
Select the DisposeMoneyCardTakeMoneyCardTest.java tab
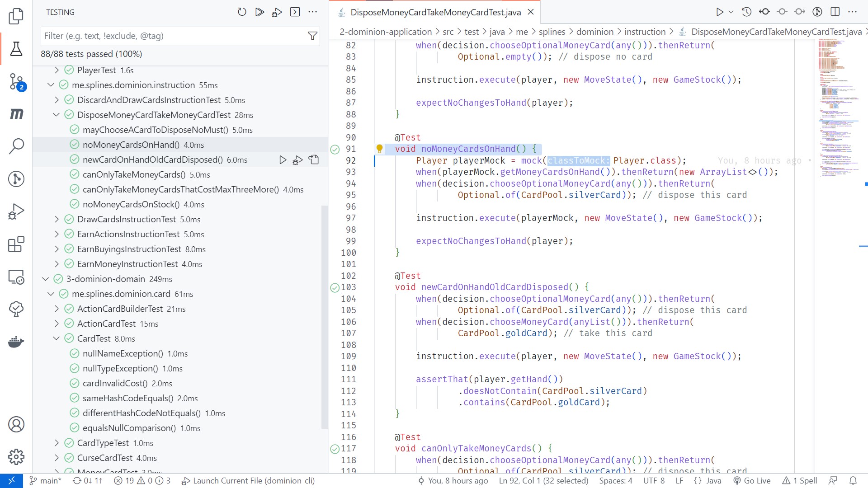[x=435, y=12]
